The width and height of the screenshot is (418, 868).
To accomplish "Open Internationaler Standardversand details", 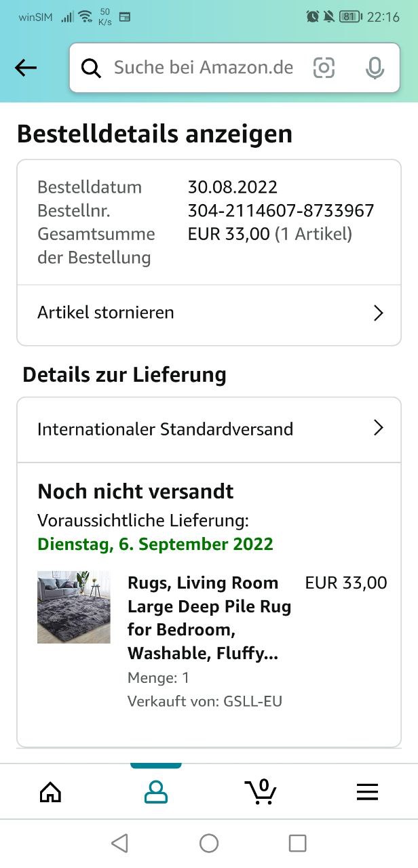I will (209, 430).
